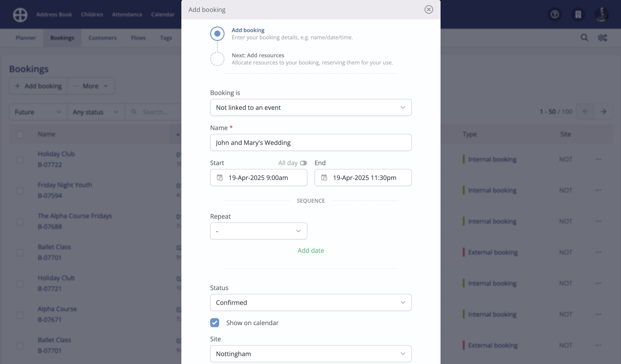The height and width of the screenshot is (364, 621).
Task: Click the Add booking button on Bookings page
Action: click(38, 86)
